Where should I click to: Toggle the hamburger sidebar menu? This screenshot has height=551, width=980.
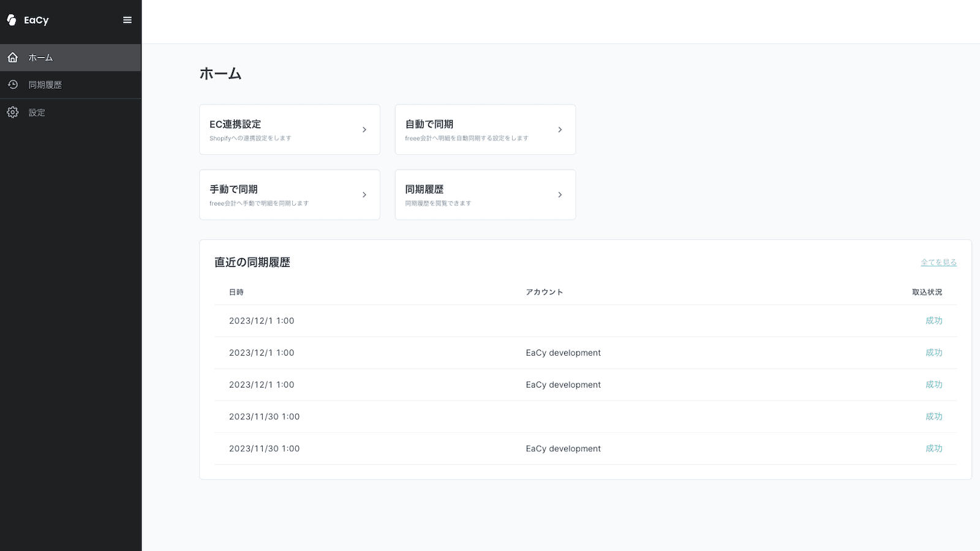tap(127, 20)
